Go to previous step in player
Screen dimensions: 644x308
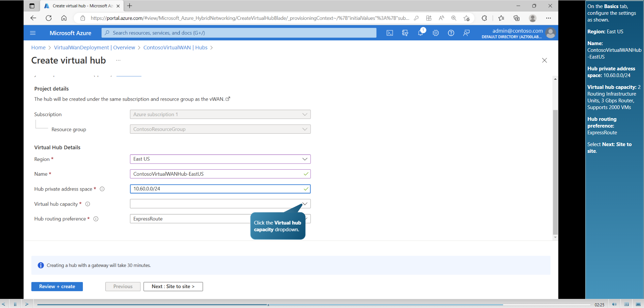pyautogui.click(x=3, y=304)
